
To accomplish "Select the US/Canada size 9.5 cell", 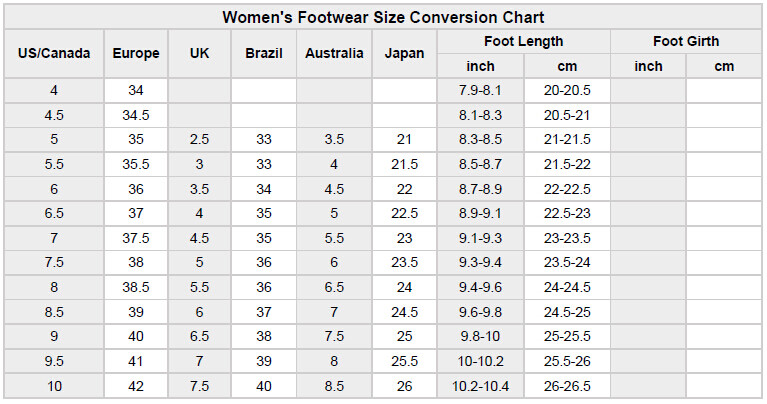I will pos(54,362).
